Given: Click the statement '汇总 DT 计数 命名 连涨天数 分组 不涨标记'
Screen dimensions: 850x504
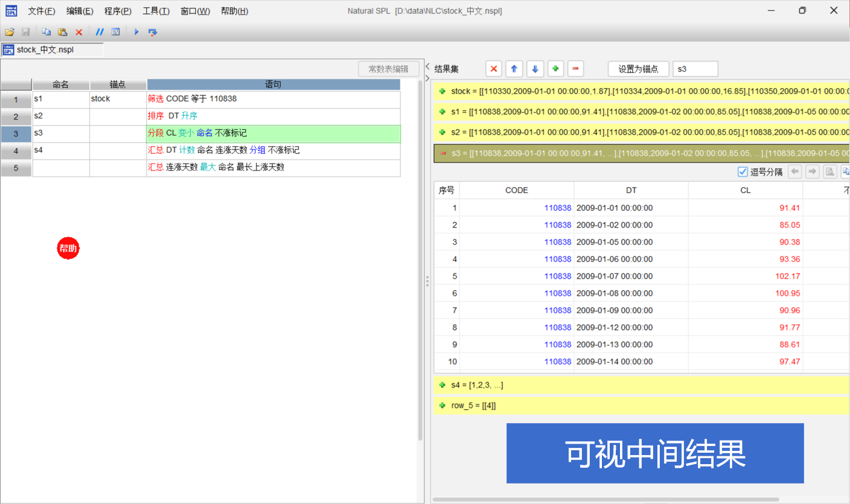Looking at the screenshot, I should point(273,151).
